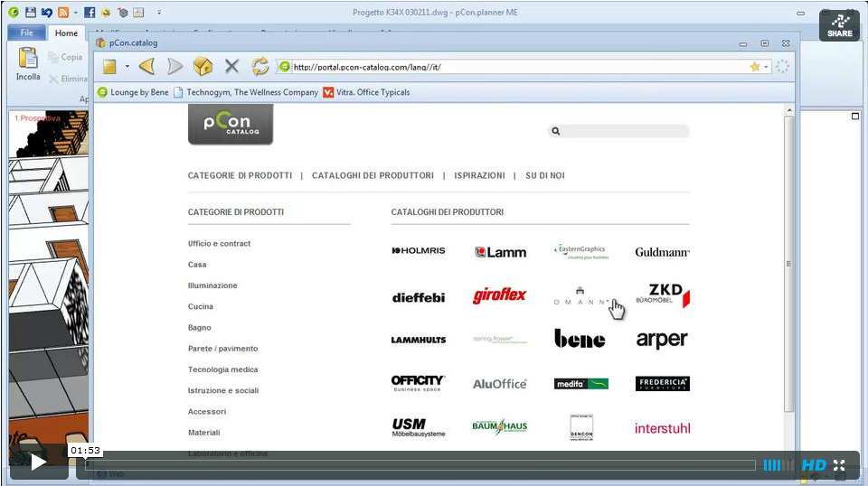Image resolution: width=868 pixels, height=486 pixels.
Task: Open the interstuhl manufacturer catalog
Action: click(x=663, y=428)
